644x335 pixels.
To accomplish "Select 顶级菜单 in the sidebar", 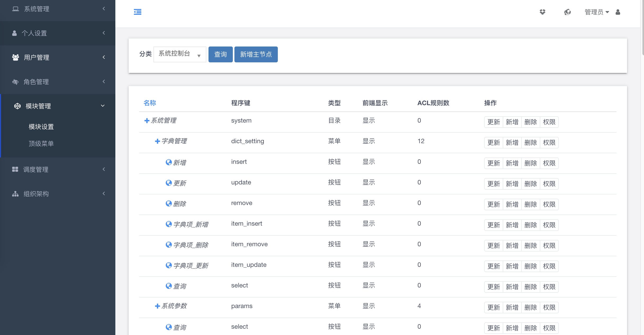I will [41, 143].
